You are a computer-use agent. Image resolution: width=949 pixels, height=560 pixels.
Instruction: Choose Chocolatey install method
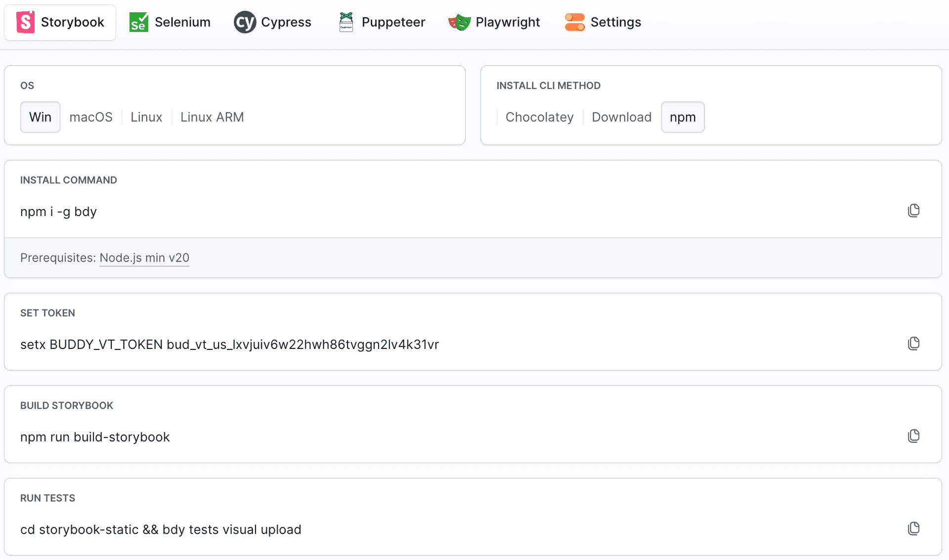coord(539,117)
